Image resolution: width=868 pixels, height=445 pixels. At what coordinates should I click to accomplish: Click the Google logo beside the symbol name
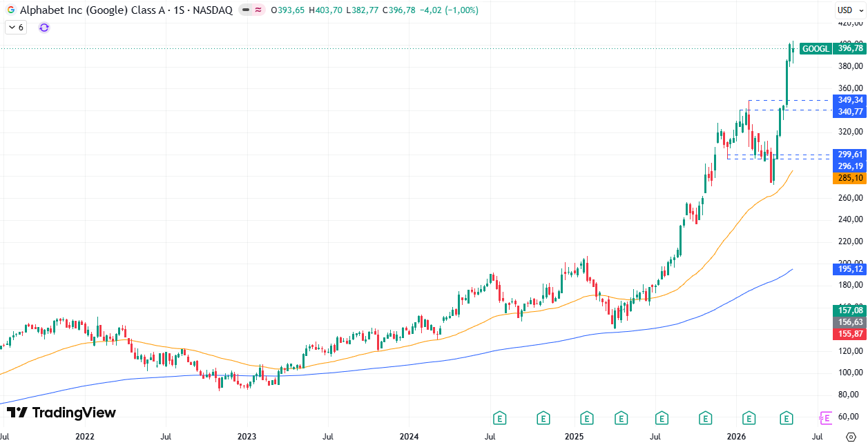(x=10, y=10)
